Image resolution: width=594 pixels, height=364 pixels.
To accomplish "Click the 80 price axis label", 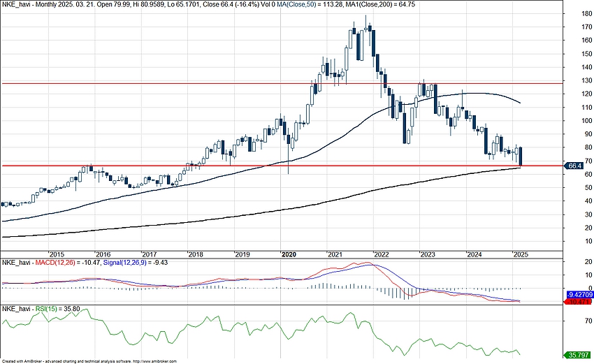I will [x=588, y=147].
